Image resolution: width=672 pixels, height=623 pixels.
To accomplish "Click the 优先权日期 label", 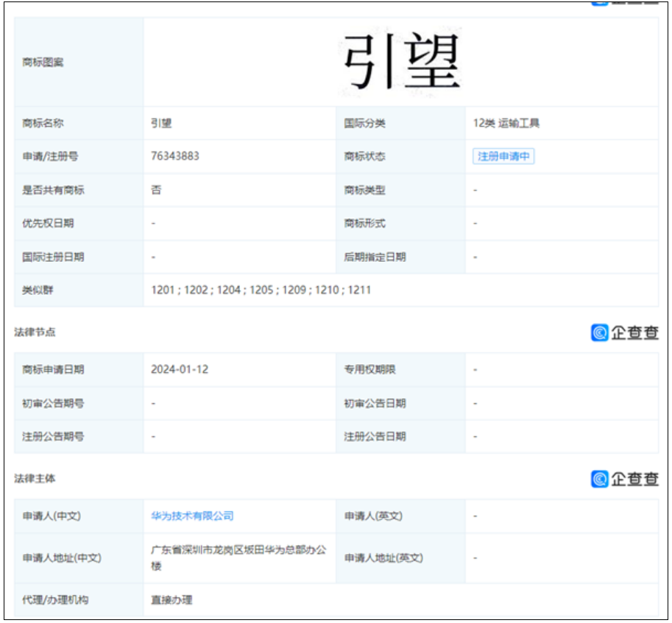I will (48, 223).
